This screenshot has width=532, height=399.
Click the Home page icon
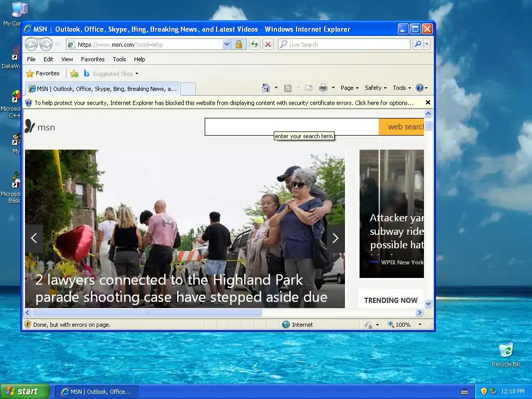(266, 88)
